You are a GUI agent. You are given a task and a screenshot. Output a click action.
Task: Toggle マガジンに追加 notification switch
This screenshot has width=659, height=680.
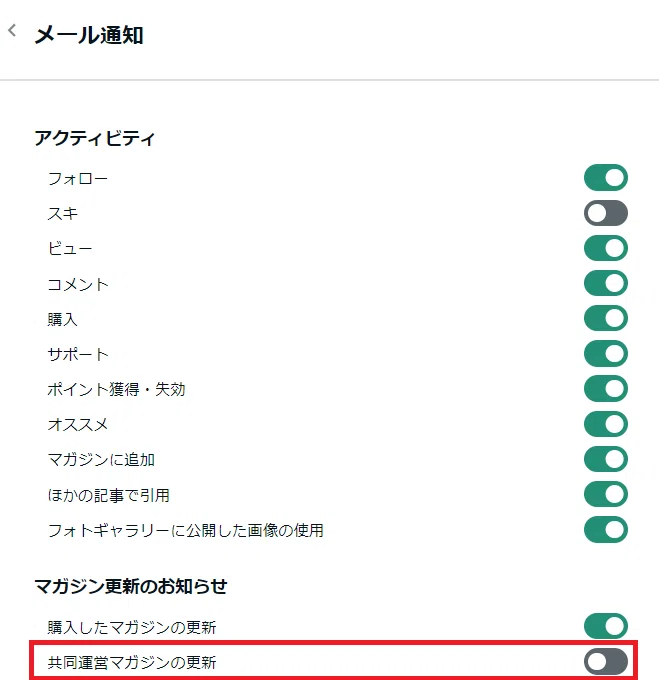[606, 459]
